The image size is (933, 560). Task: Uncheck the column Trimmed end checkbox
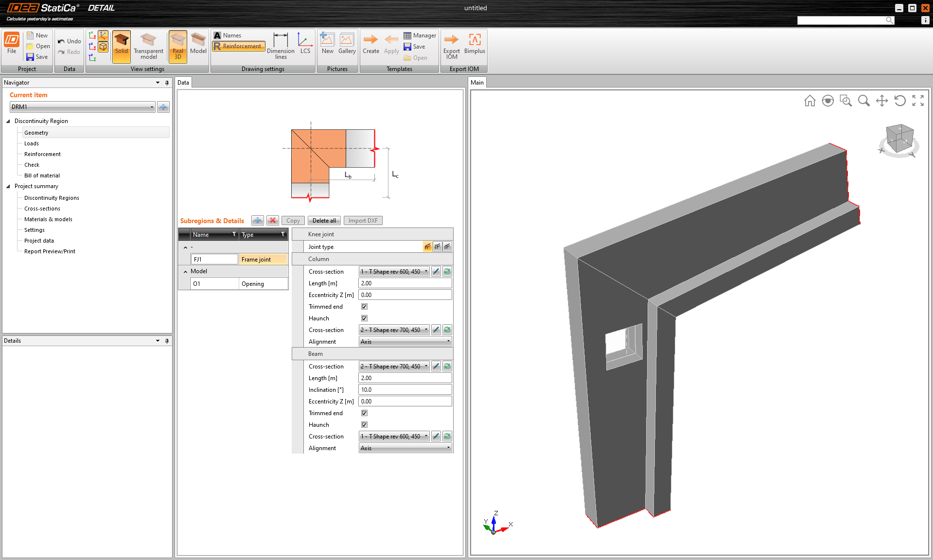pos(364,307)
